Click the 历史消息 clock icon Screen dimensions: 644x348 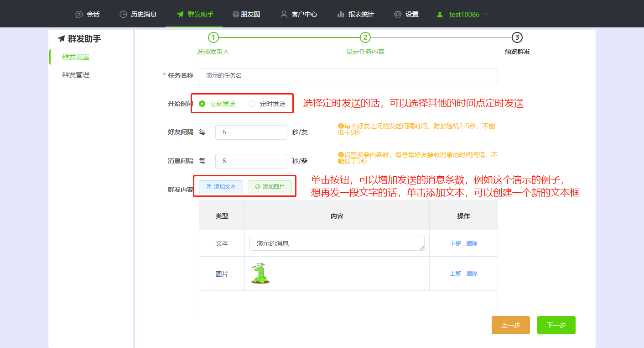coord(123,14)
